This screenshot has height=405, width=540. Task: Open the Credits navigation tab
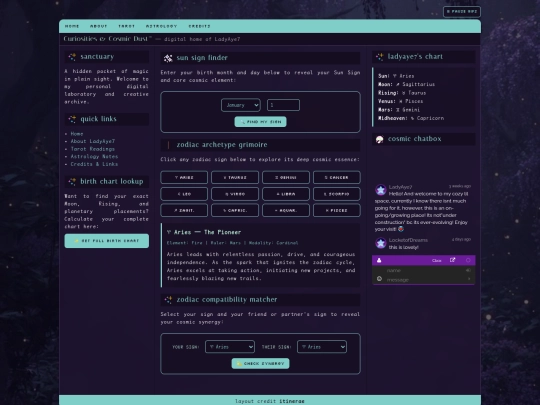click(199, 26)
